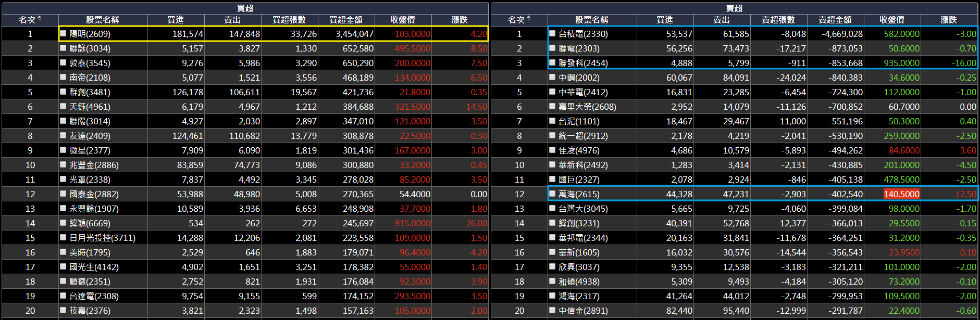Open stock 佳凌(4976)
The image size is (980, 320).
coord(579,150)
